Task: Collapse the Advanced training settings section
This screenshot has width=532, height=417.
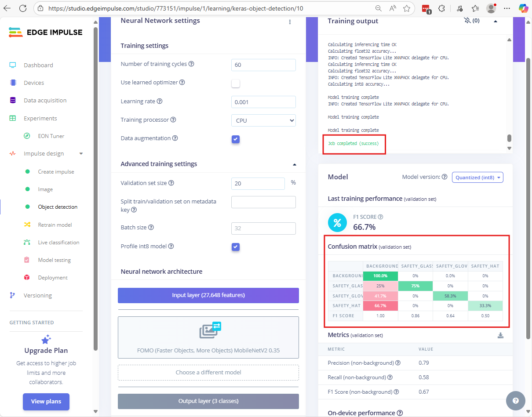Action: point(294,164)
